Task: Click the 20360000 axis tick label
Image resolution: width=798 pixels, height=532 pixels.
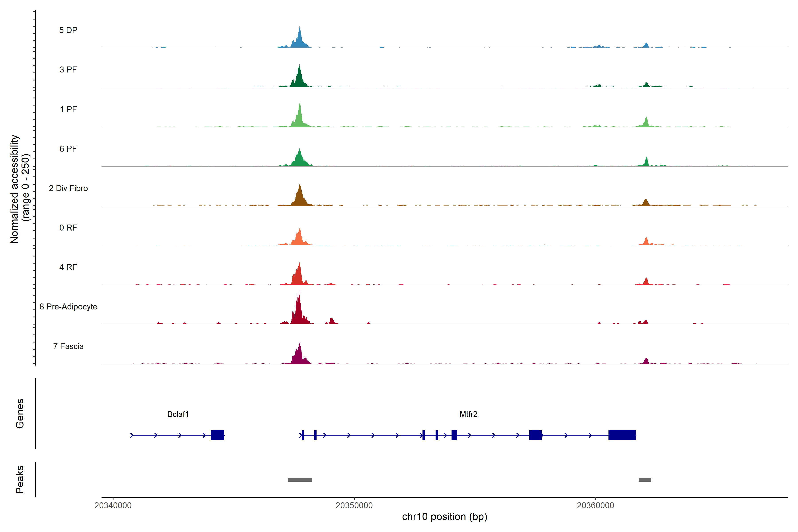Action: tap(595, 506)
